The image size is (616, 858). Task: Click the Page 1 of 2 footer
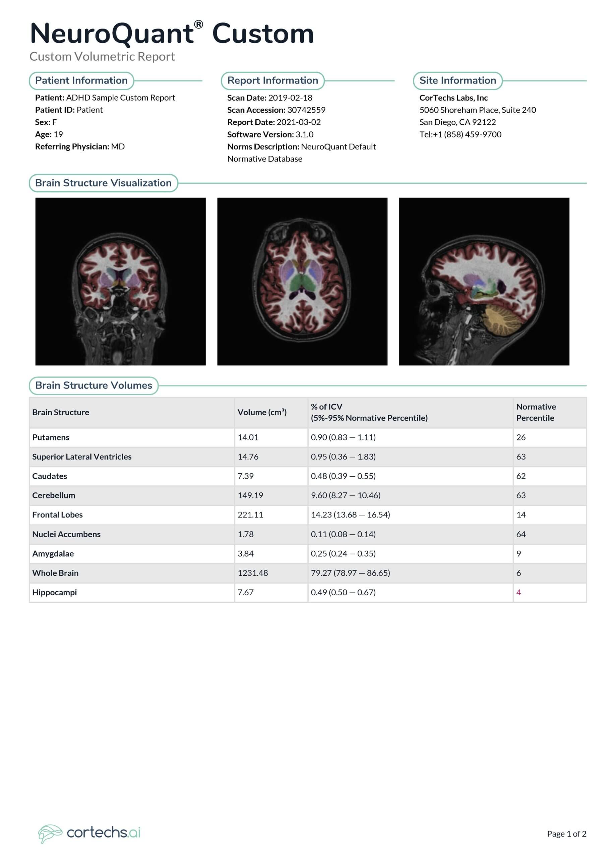pyautogui.click(x=566, y=834)
